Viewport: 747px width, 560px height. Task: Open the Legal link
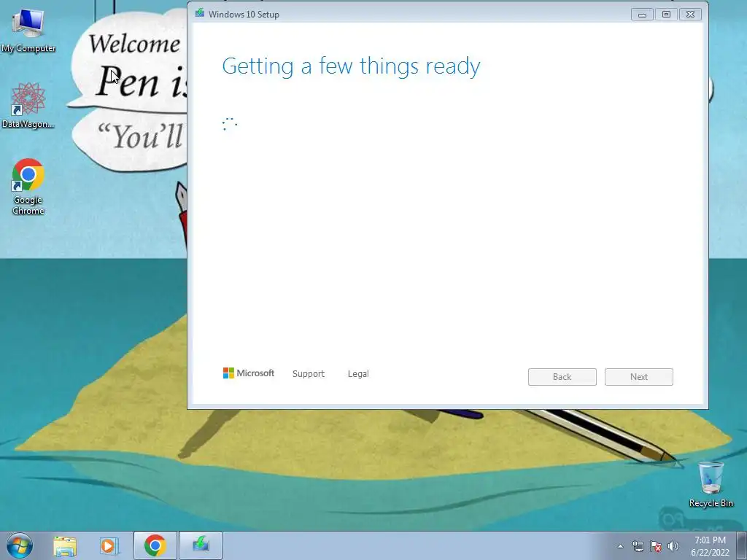[358, 374]
